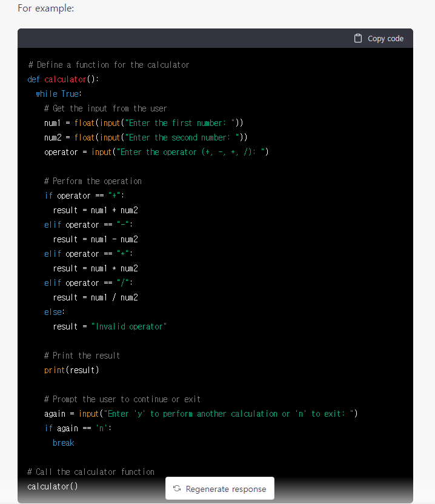Click the 'Invalid operator' result line
The image size is (435, 504).
pos(110,327)
